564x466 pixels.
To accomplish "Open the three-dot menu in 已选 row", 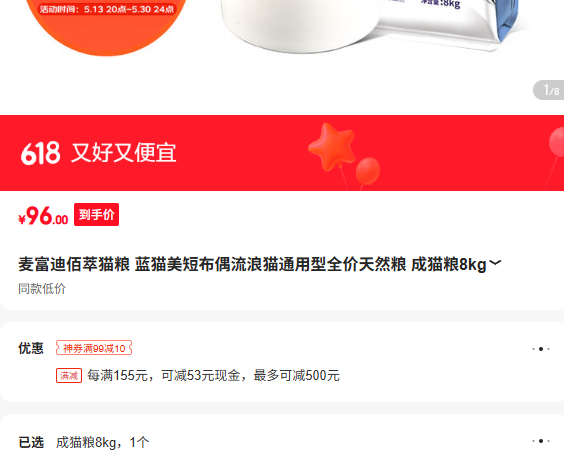I will 541,441.
